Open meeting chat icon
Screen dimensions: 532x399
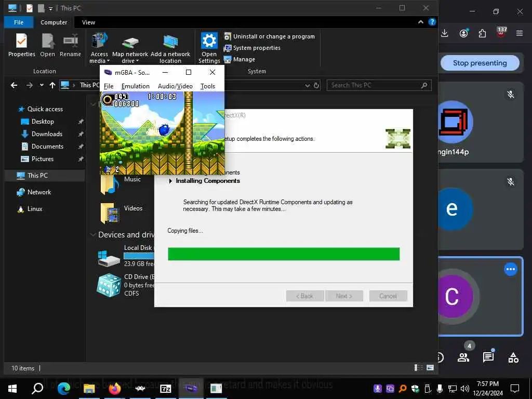point(488,357)
